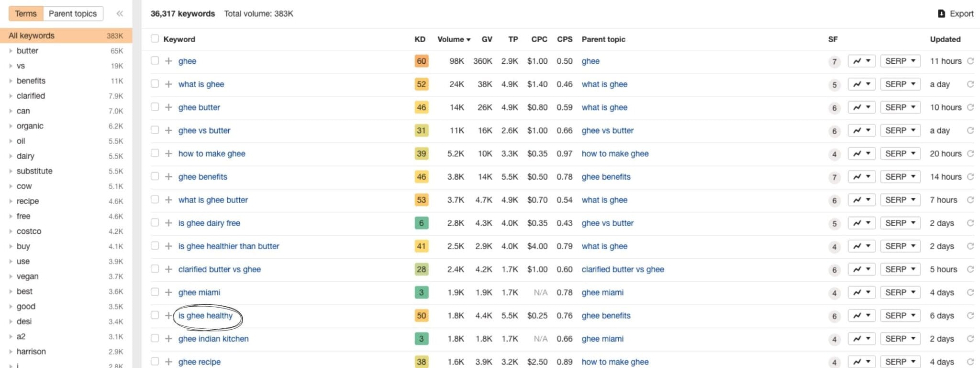Check the box for 'how to make ghee'
The width and height of the screenshot is (980, 368).
click(155, 153)
